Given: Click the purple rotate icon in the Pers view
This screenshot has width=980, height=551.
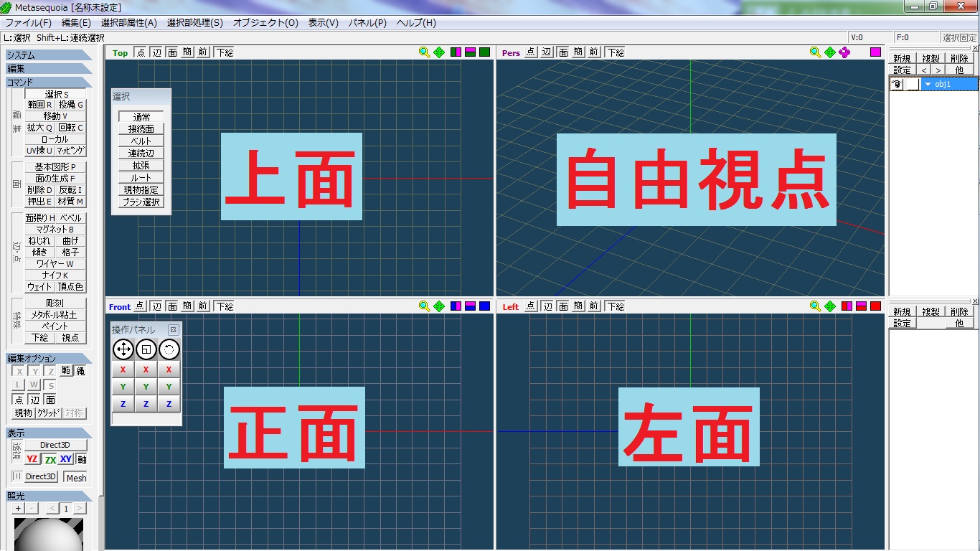Looking at the screenshot, I should pos(844,52).
